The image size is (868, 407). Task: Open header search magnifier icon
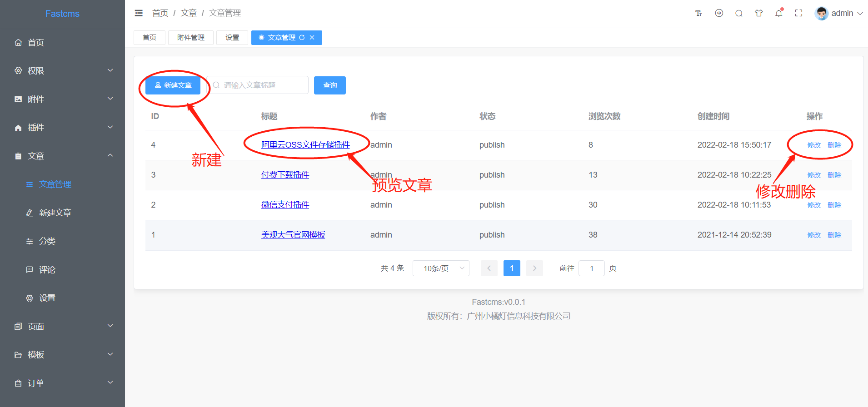(x=739, y=13)
